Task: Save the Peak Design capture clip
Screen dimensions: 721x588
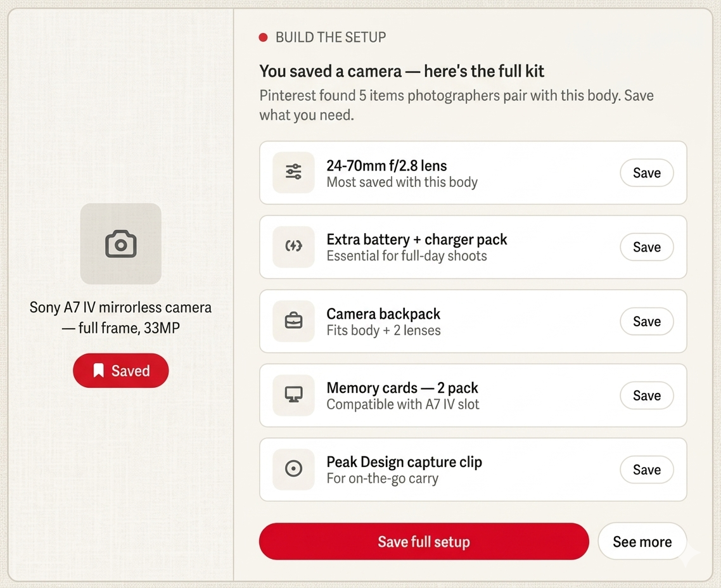Action: (x=646, y=470)
